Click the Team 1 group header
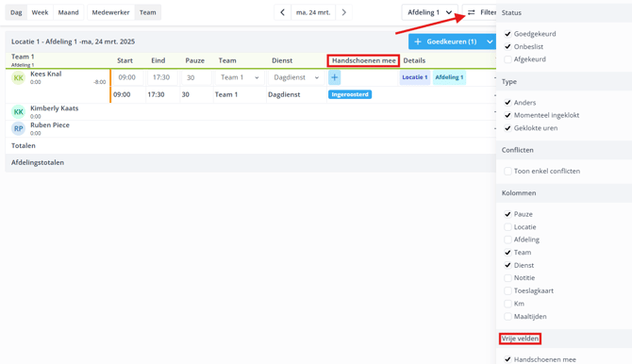Screen dimensions: 632x364 [x=23, y=57]
